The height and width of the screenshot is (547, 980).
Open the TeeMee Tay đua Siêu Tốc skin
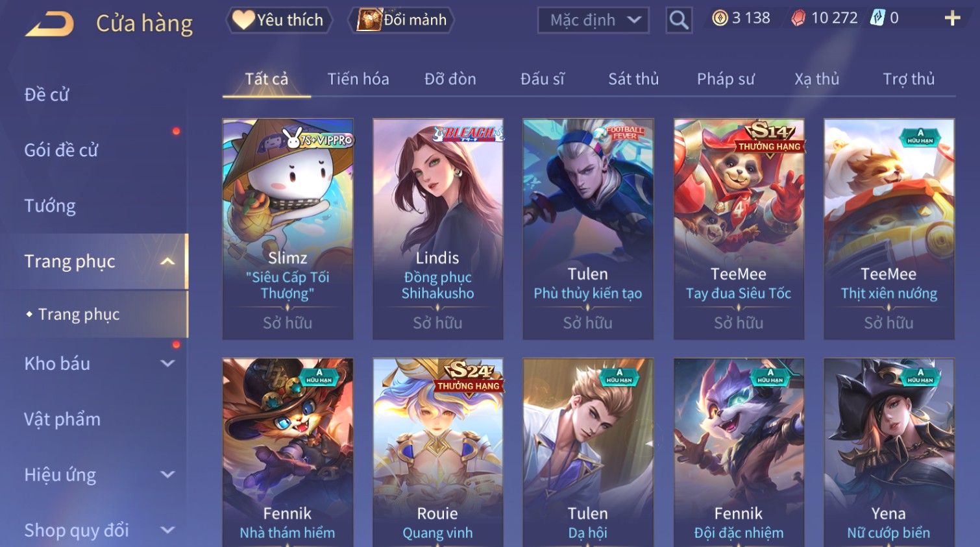point(739,229)
